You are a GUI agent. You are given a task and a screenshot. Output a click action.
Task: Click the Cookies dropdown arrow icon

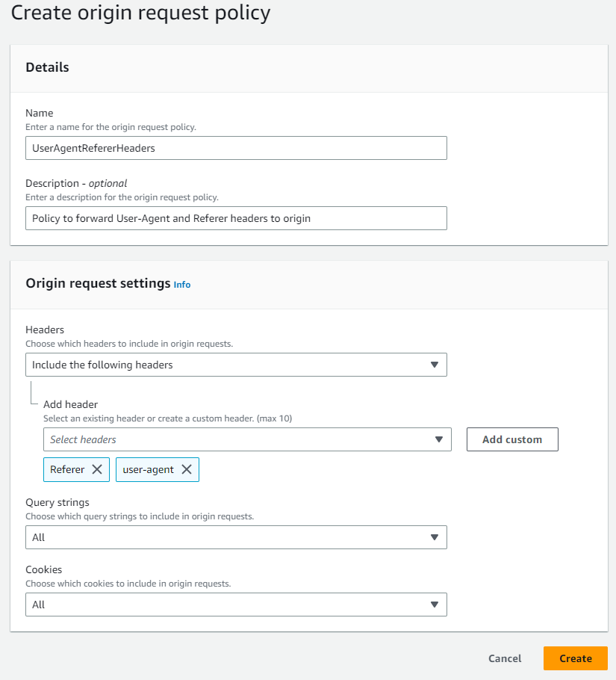coord(434,605)
